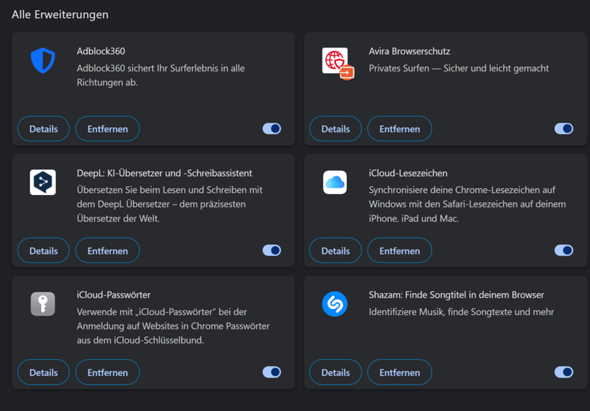Open Details for Avira Browserschutz
The height and width of the screenshot is (411, 590).
coord(336,129)
